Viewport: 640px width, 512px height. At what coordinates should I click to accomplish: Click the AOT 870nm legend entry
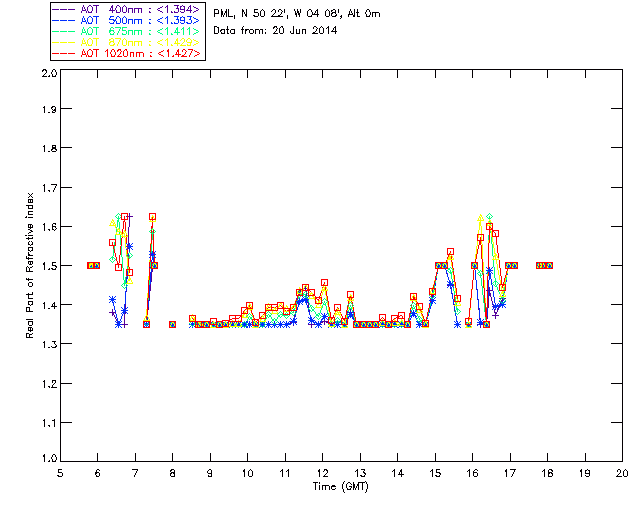pos(127,42)
